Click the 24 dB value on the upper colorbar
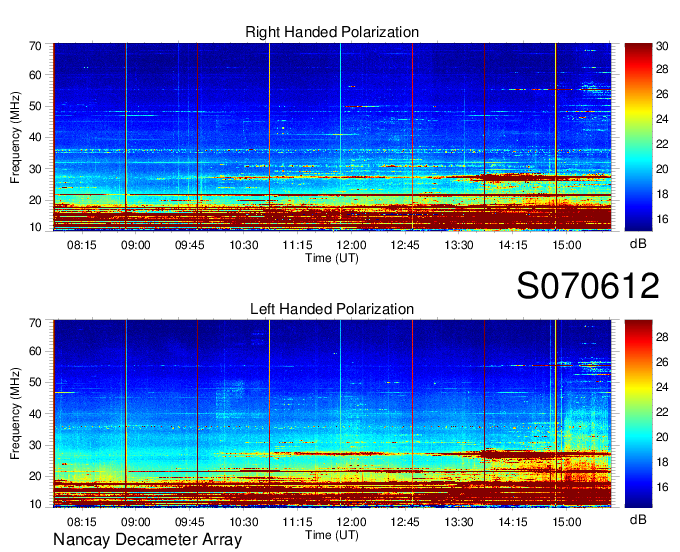This screenshot has width=680, height=552. pyautogui.click(x=662, y=119)
